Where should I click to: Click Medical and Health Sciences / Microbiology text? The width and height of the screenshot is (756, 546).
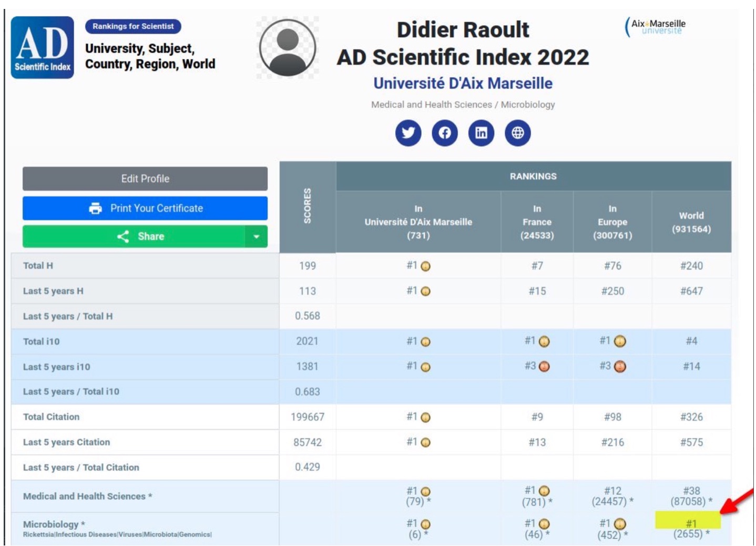click(x=463, y=104)
